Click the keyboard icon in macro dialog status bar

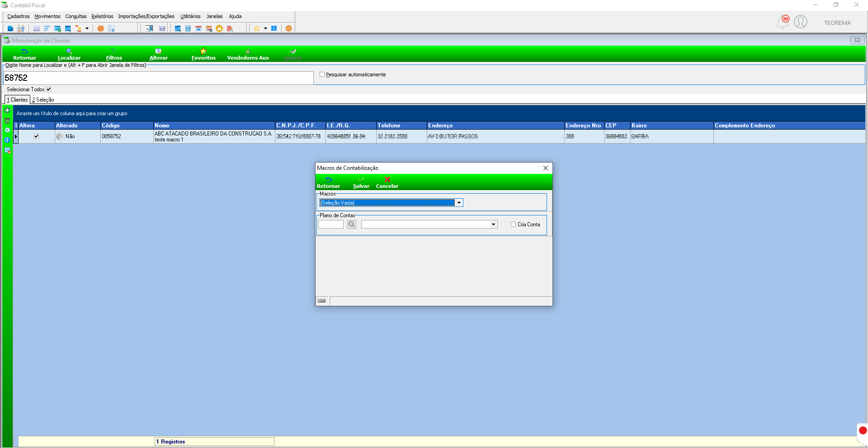pos(322,301)
